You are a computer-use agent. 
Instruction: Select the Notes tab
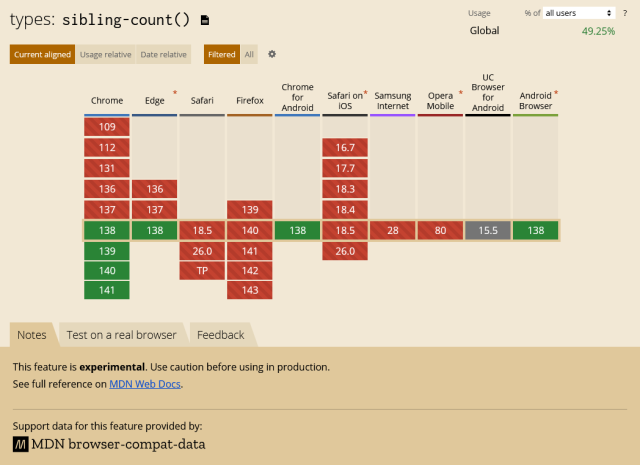(x=32, y=335)
